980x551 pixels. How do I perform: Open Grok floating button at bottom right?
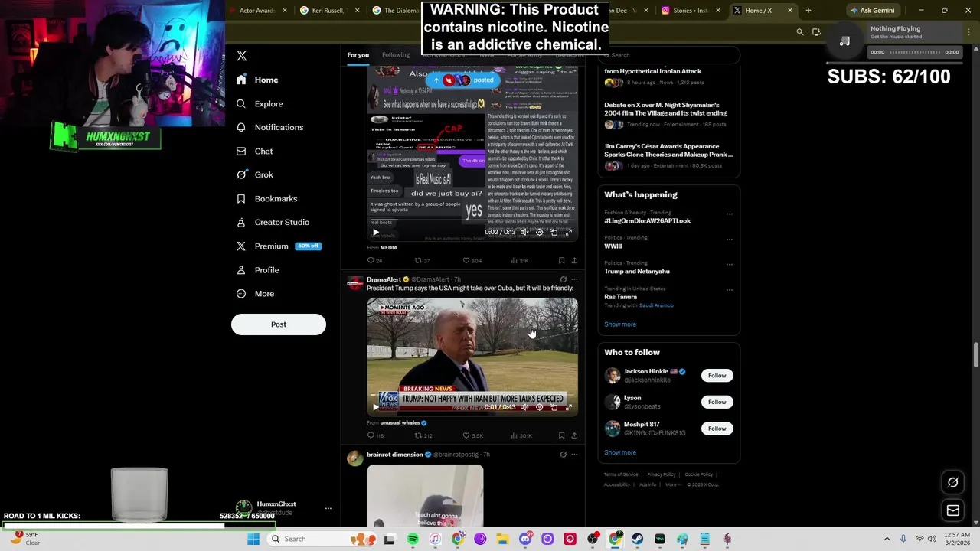[x=953, y=483]
